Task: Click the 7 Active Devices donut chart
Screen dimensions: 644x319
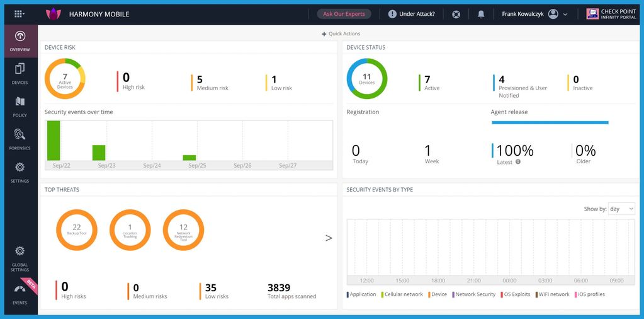Action: (x=65, y=79)
